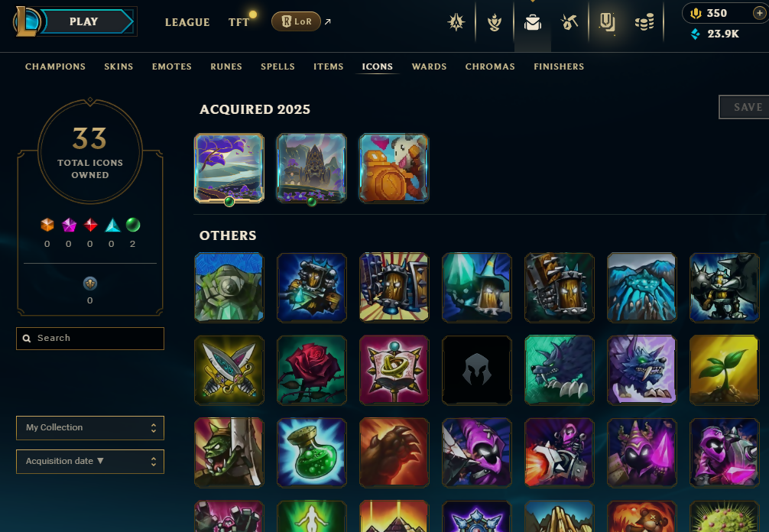Open the Acquisition date sort dropdown
The height and width of the screenshot is (532, 769).
(x=90, y=462)
